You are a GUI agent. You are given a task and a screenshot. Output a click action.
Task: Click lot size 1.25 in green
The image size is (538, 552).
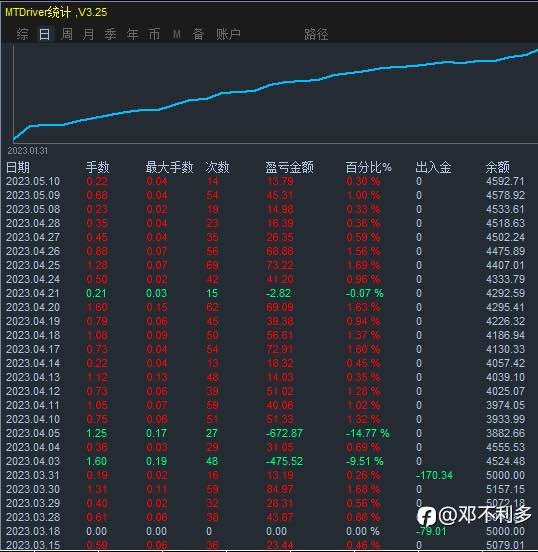pyautogui.click(x=96, y=433)
